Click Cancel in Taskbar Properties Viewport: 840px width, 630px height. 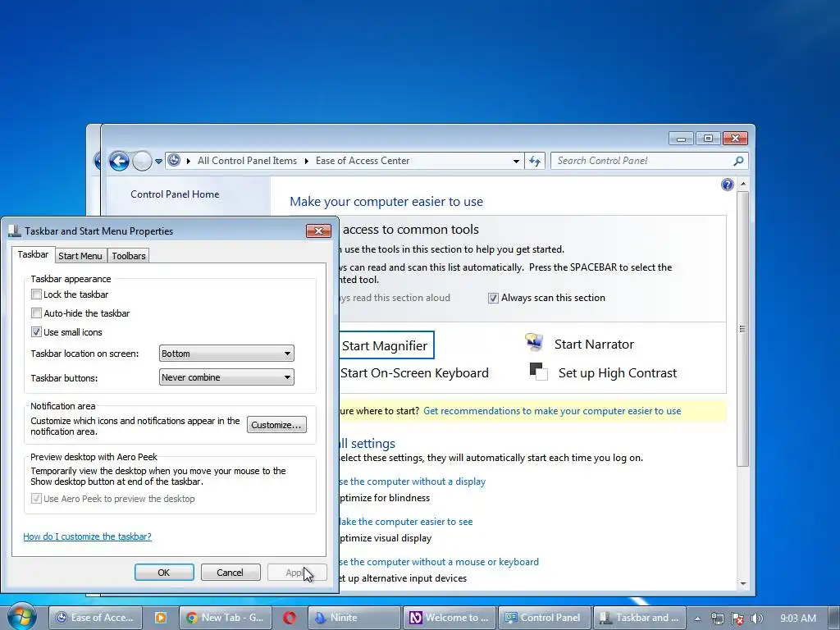click(231, 572)
